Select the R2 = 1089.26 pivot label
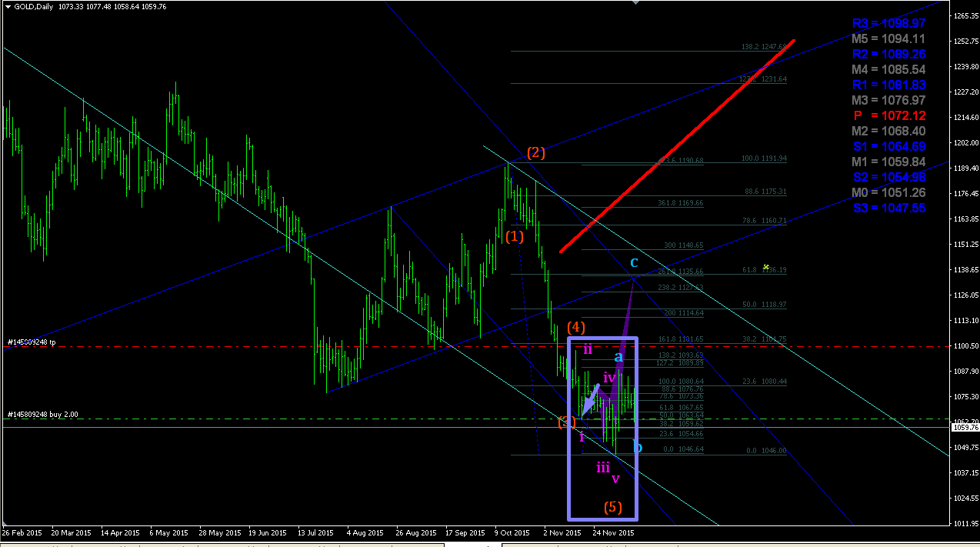 click(888, 55)
